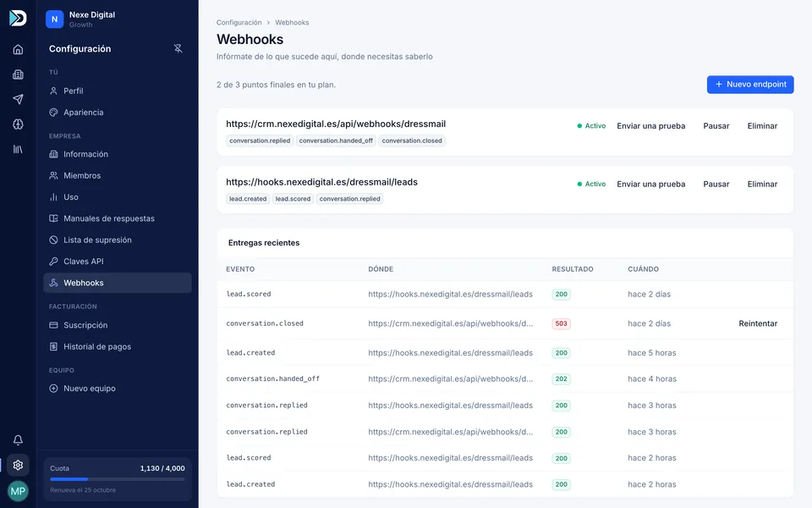
Task: Go to Claves API
Action: point(118,262)
